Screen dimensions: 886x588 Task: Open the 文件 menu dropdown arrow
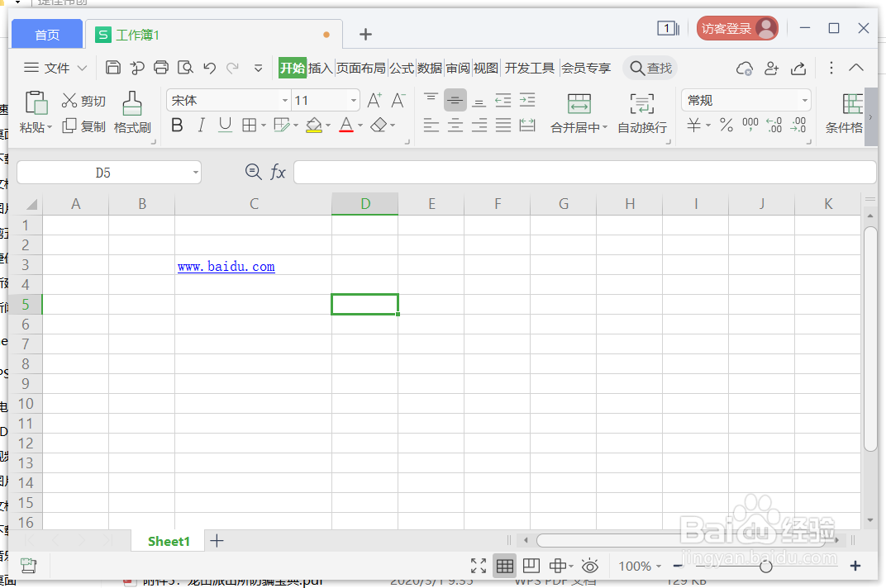[82, 69]
